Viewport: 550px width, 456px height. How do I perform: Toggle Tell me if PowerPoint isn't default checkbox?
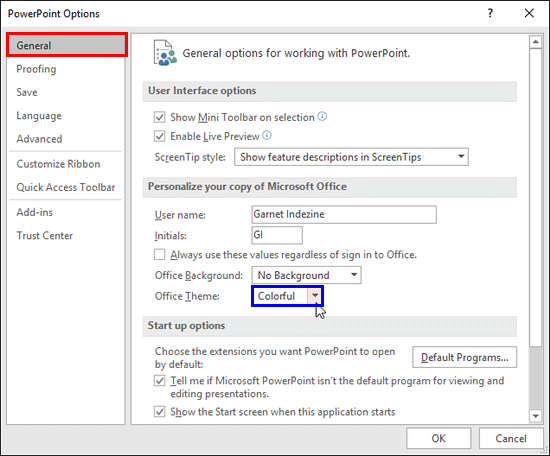pos(160,381)
